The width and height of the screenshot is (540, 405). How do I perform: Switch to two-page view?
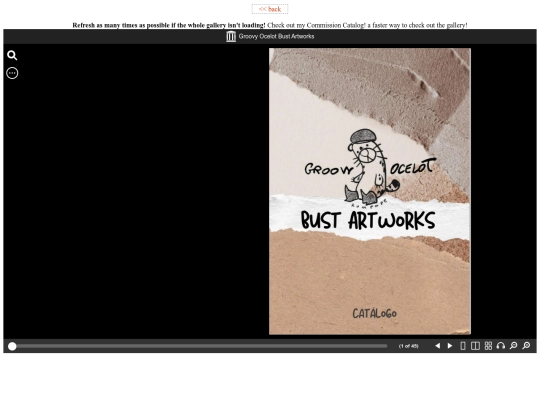coord(475,345)
